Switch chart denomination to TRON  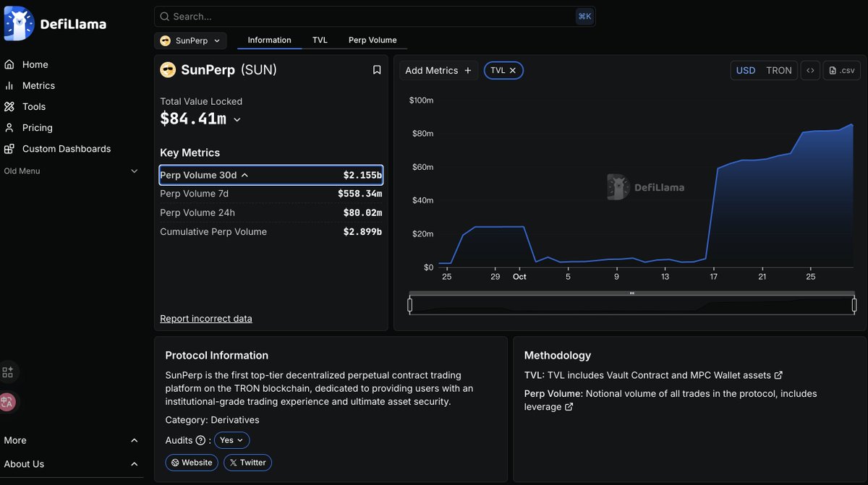point(779,70)
